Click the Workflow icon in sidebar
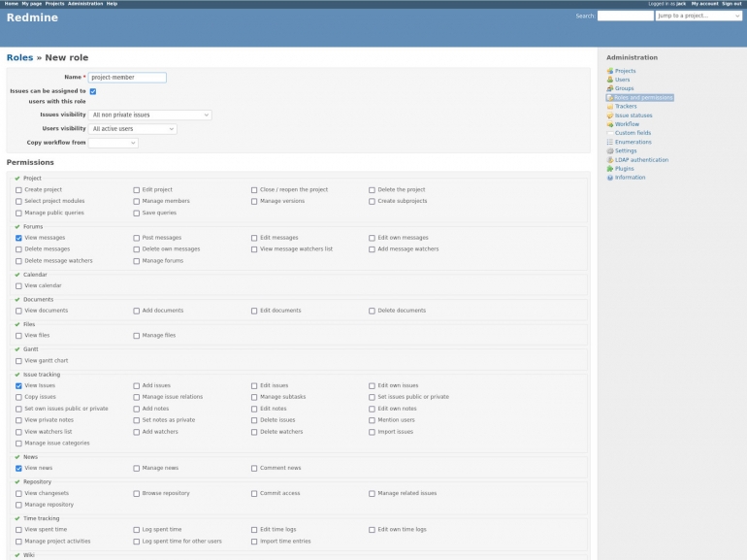747x560 pixels. point(610,124)
